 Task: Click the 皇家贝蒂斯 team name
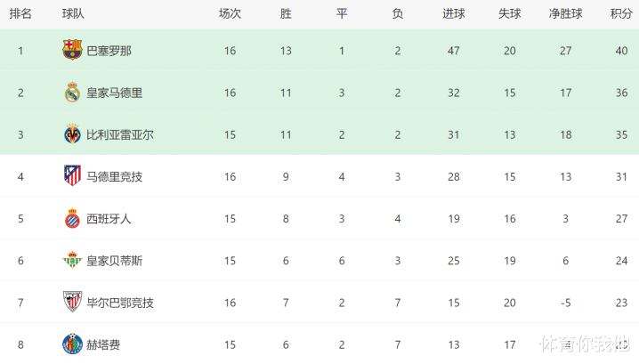coord(114,261)
